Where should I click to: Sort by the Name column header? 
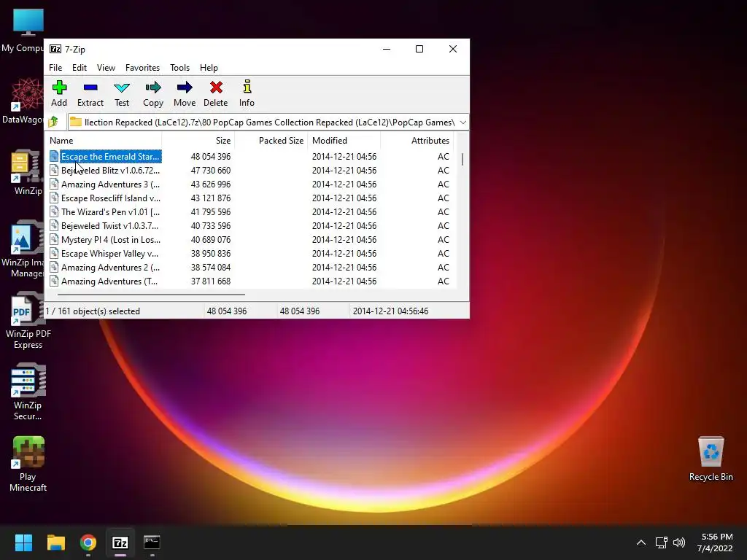[104, 141]
